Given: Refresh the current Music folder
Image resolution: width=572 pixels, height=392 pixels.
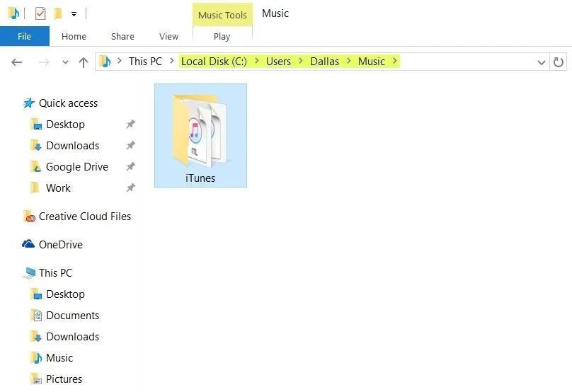Looking at the screenshot, I should click(x=558, y=62).
